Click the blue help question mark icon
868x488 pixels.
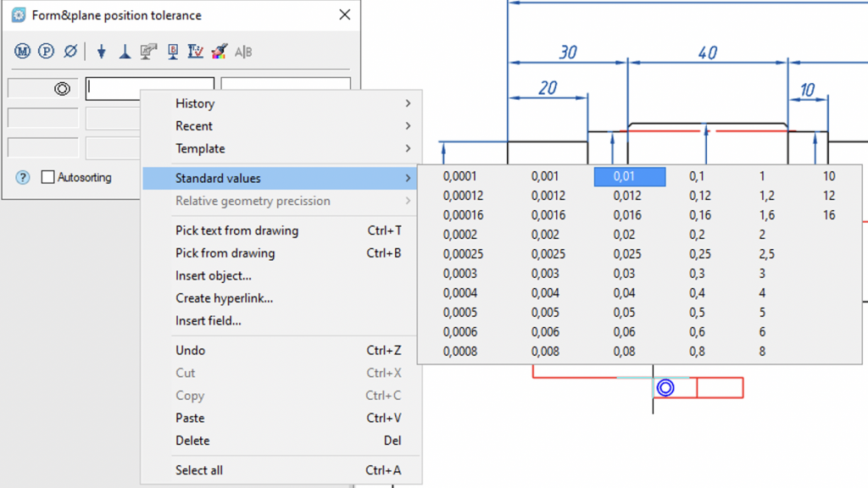[x=23, y=177]
